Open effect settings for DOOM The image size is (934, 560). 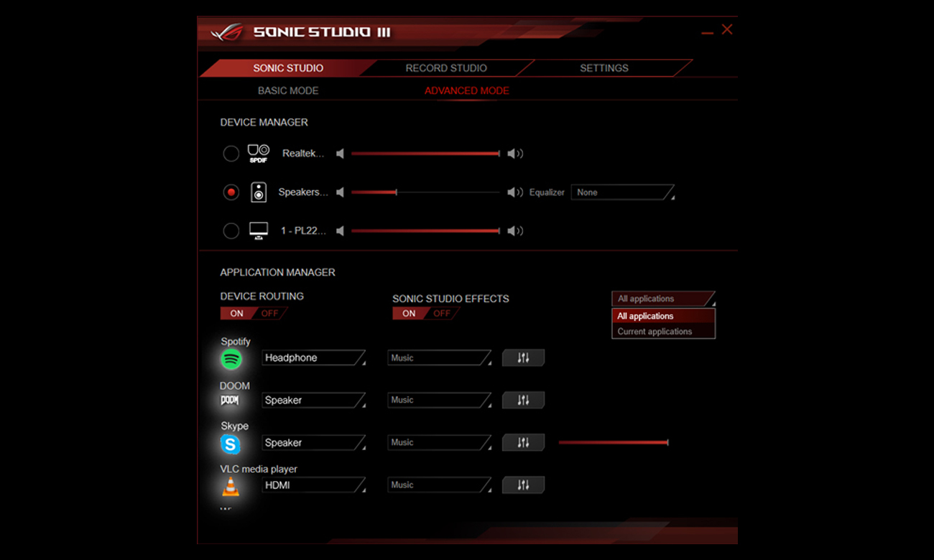tap(523, 400)
